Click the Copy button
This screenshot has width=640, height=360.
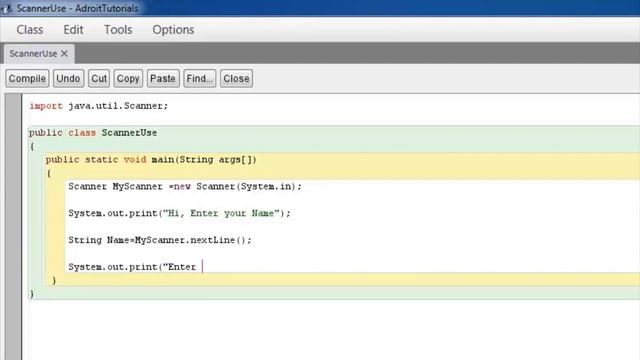[128, 78]
